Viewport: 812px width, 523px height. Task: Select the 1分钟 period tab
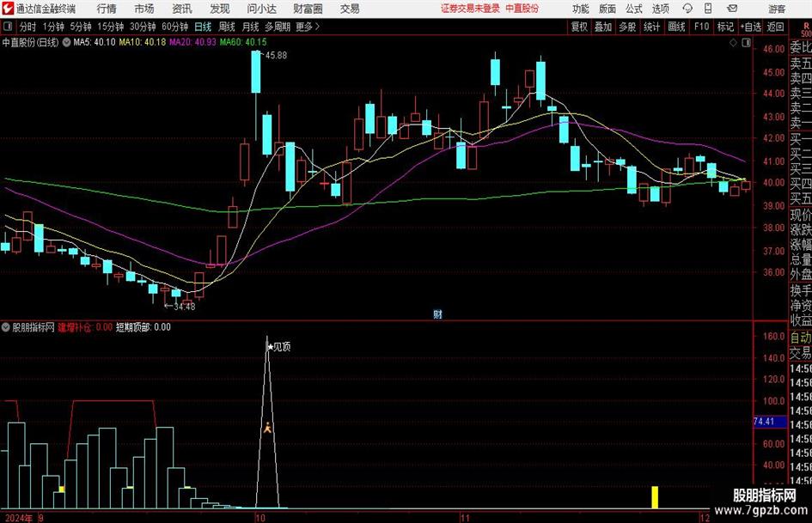[53, 27]
